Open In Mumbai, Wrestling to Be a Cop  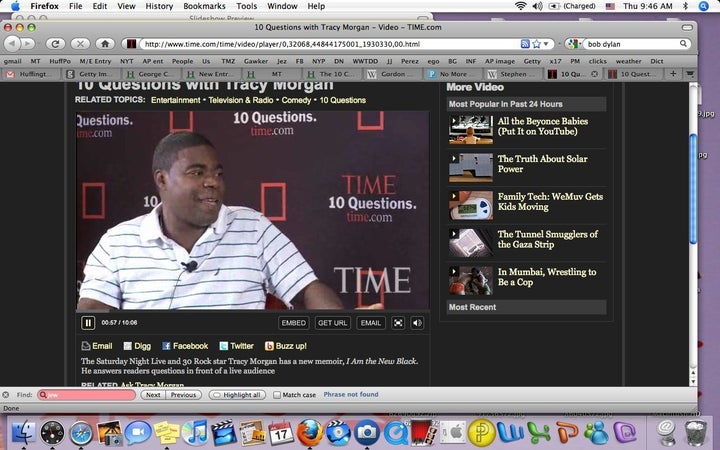(x=547, y=277)
